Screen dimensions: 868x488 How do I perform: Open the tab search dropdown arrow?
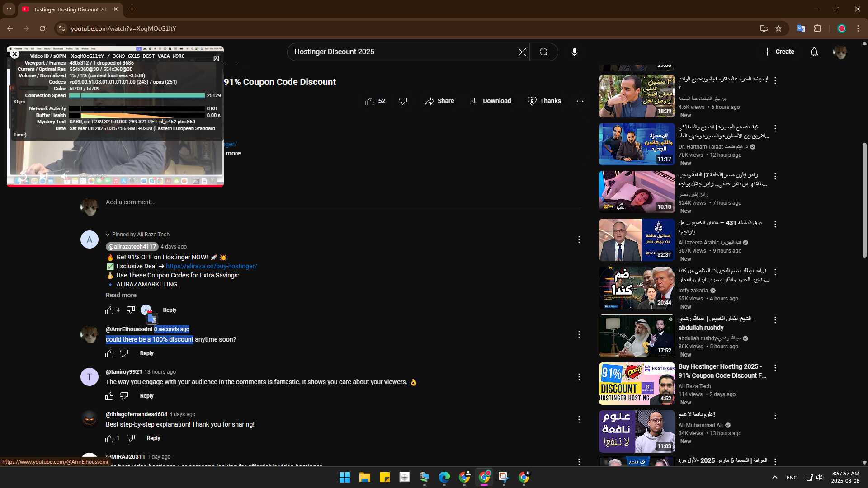point(9,9)
